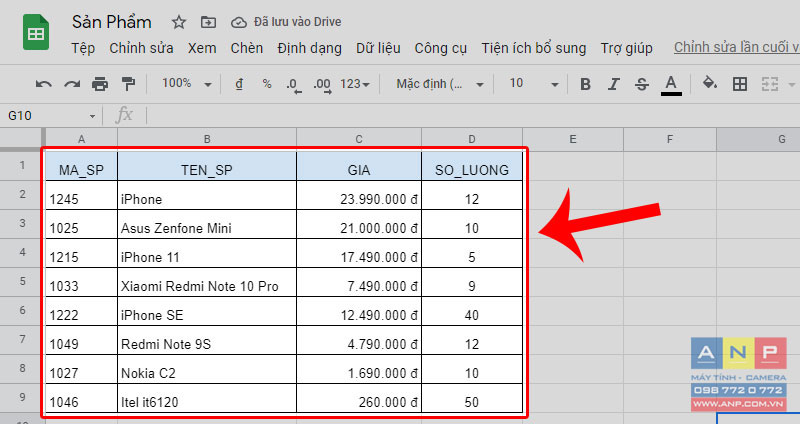Select the 23.990.000 đ price cell

(x=359, y=195)
